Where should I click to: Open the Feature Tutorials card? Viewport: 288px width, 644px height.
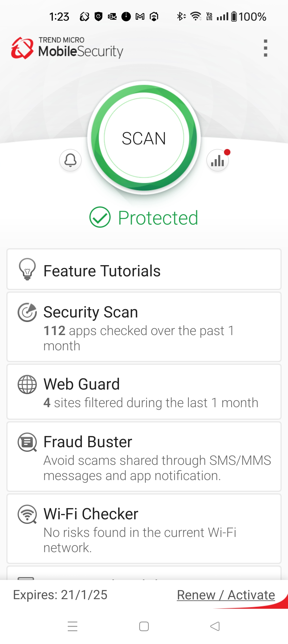pyautogui.click(x=144, y=270)
